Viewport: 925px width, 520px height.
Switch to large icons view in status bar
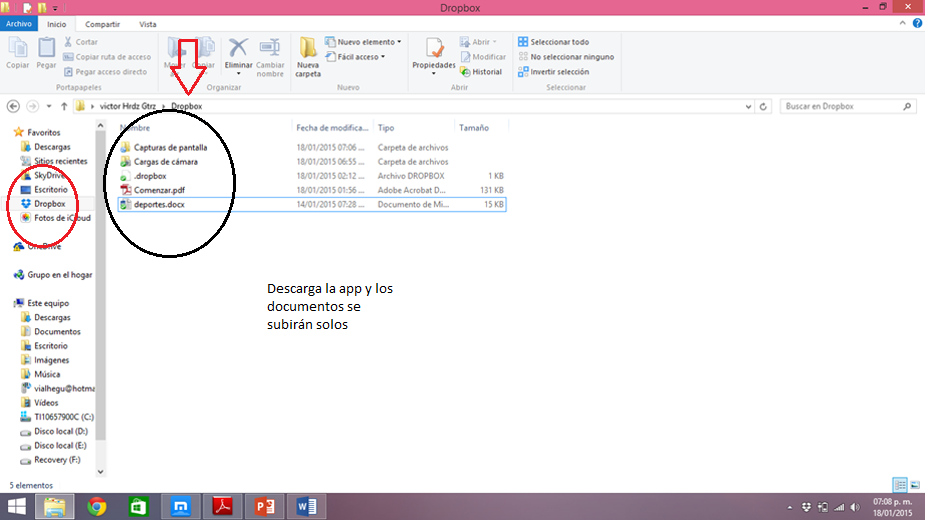pyautogui.click(x=915, y=484)
